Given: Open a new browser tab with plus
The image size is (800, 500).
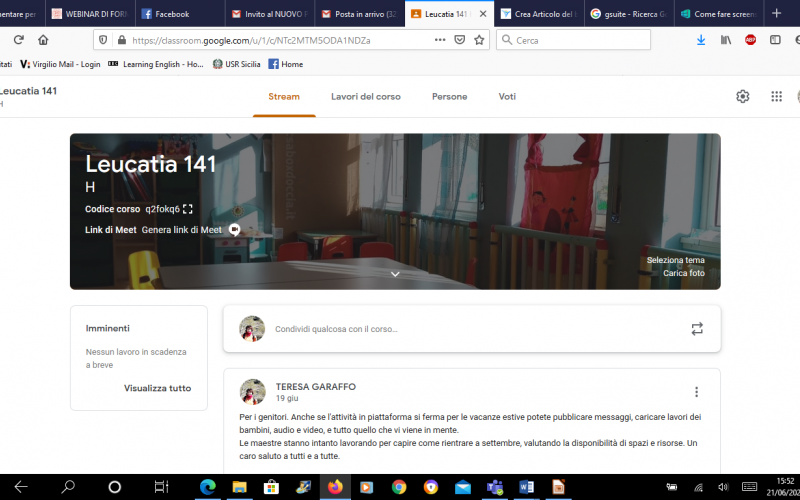Looking at the screenshot, I should coord(777,14).
